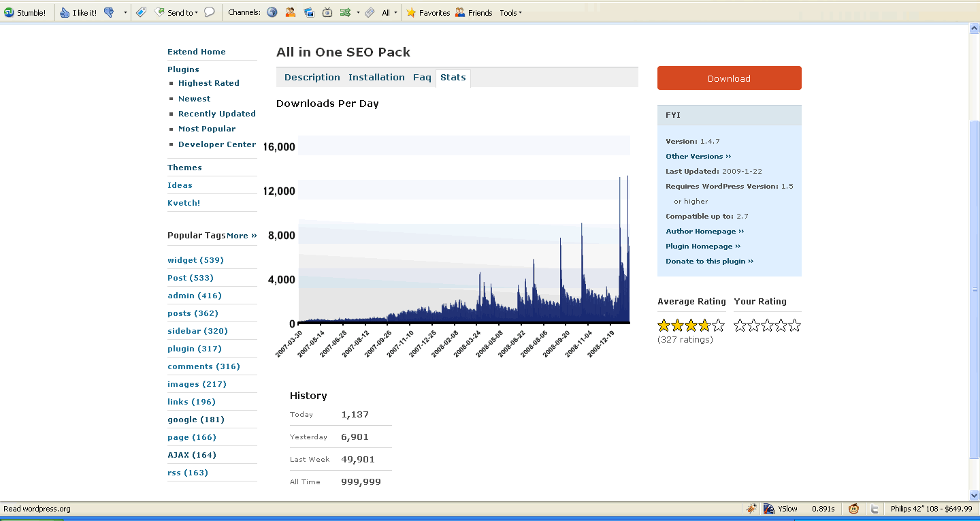Click the Greasemonkey monkey face icon
The image size is (980, 521).
tap(853, 509)
